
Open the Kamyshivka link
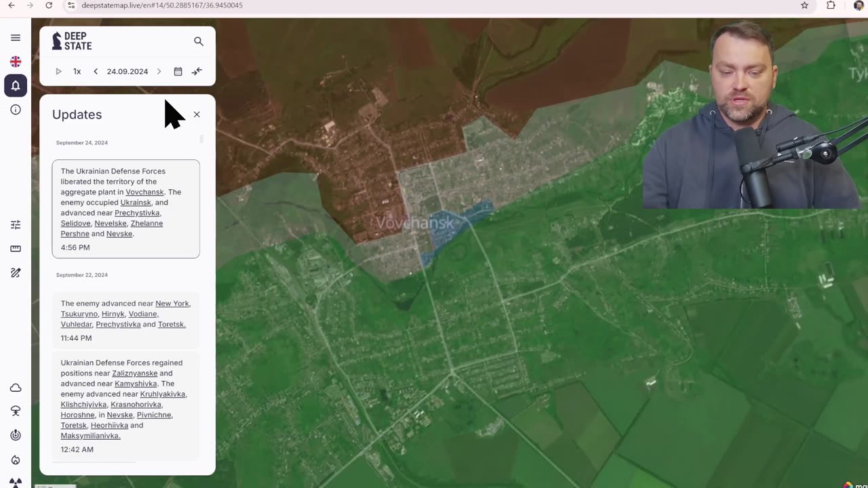pyautogui.click(x=136, y=384)
